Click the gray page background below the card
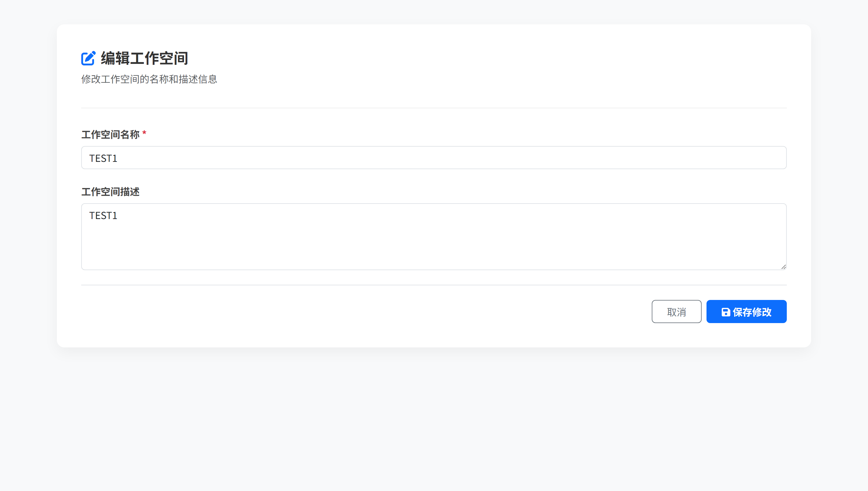This screenshot has width=868, height=491. tap(433, 422)
